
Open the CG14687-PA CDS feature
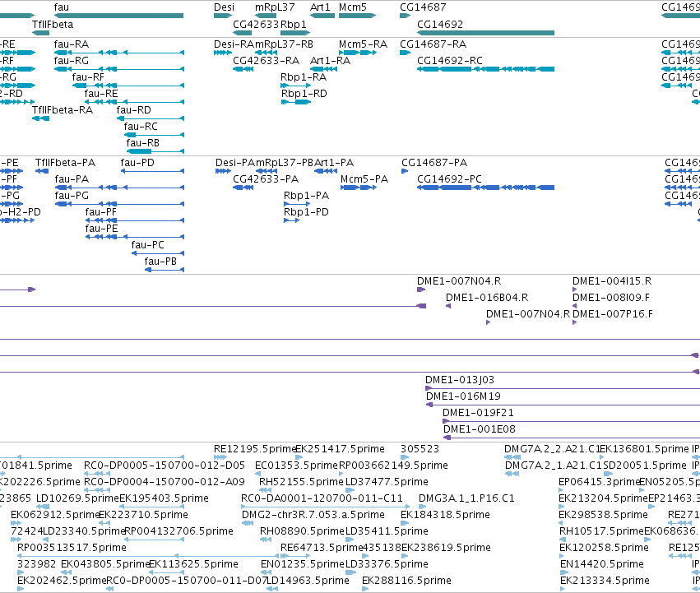click(405, 171)
